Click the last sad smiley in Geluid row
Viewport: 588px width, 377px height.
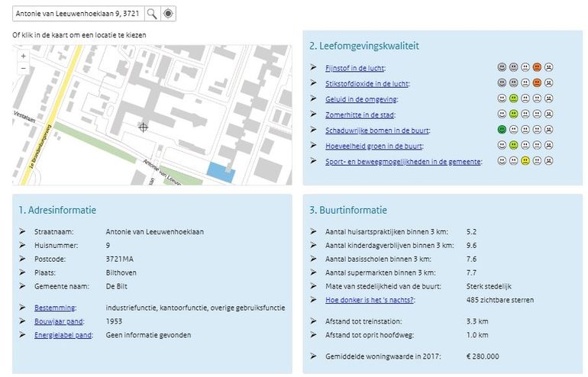click(548, 98)
